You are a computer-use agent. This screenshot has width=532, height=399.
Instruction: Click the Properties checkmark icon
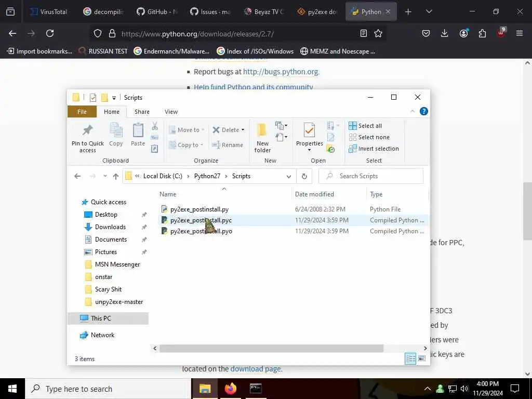(309, 130)
